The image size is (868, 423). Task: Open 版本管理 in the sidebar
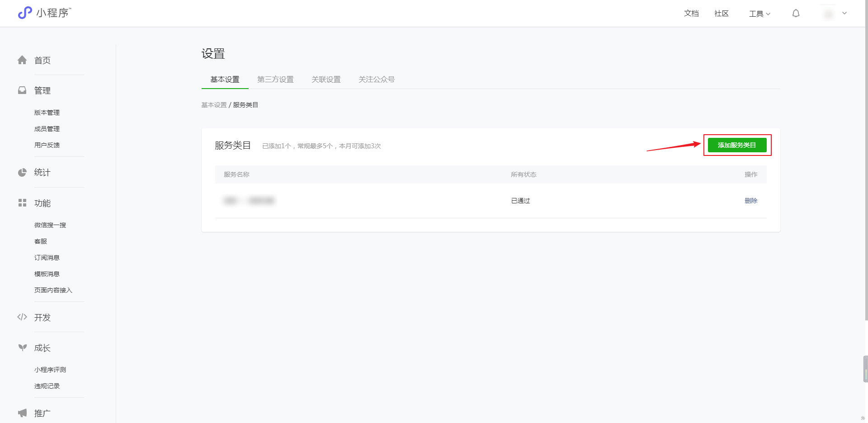(47, 113)
